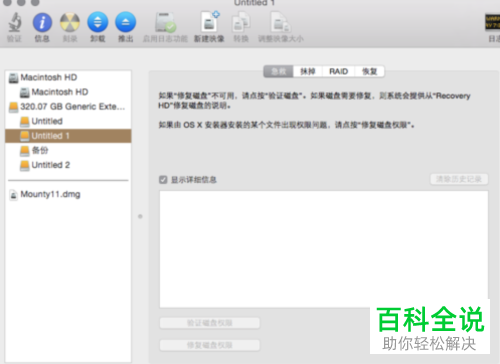Select the indented Macintosh HD volume

pos(68,92)
